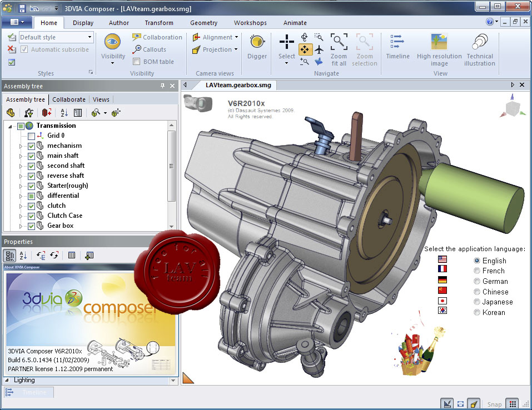Click the orange timeline corner triangle
Screen dimensions: 532x410
click(188, 378)
